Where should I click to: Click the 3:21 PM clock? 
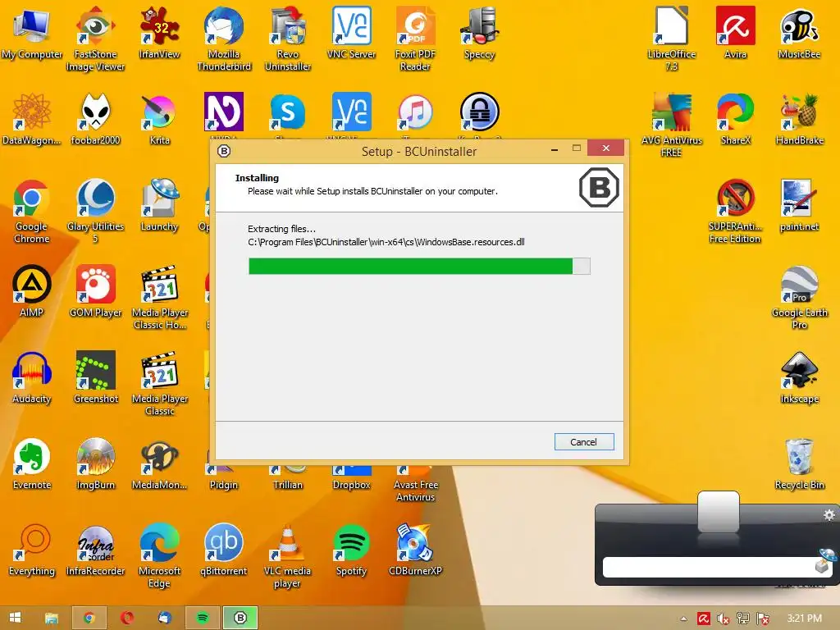(x=804, y=619)
